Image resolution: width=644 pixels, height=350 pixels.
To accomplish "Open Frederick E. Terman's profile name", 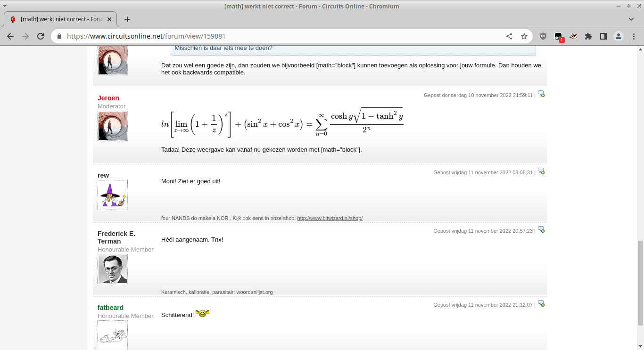I will [x=116, y=237].
